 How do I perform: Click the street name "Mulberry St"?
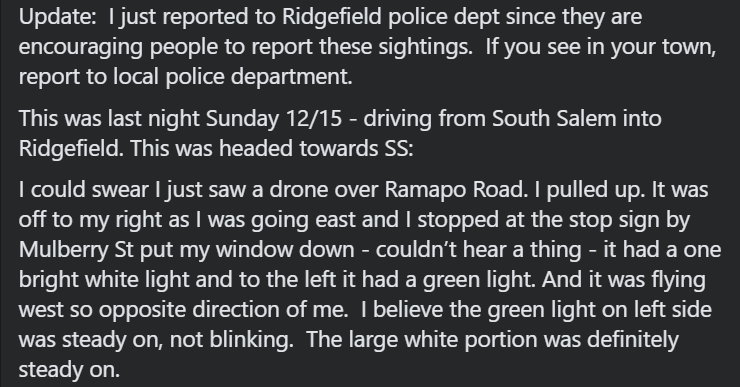click(x=76, y=250)
